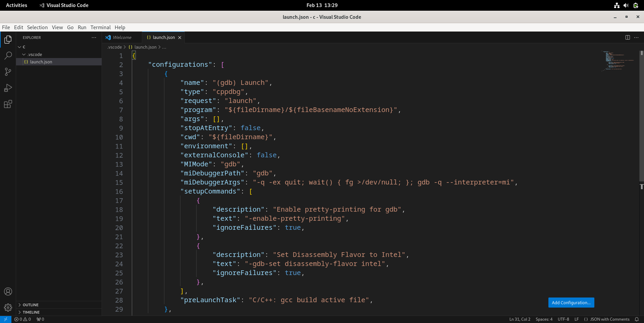This screenshot has width=644, height=323.
Task: Show errors and warnings count in status bar
Action: (22, 319)
